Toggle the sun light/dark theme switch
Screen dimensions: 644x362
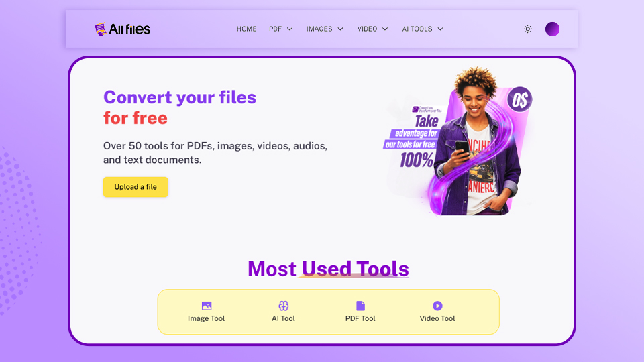point(528,29)
